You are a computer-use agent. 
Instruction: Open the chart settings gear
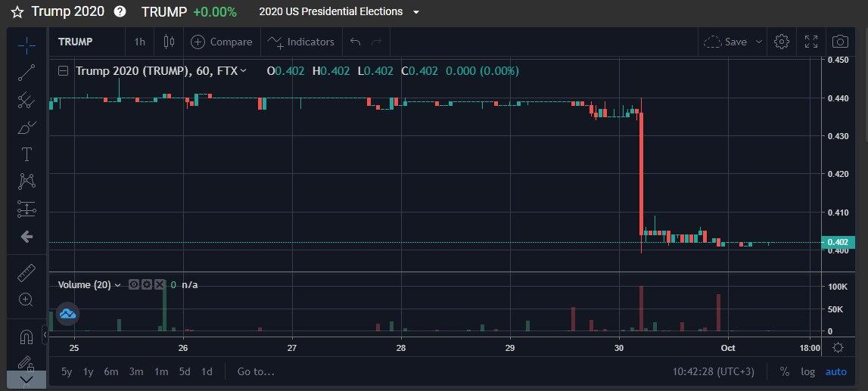782,42
